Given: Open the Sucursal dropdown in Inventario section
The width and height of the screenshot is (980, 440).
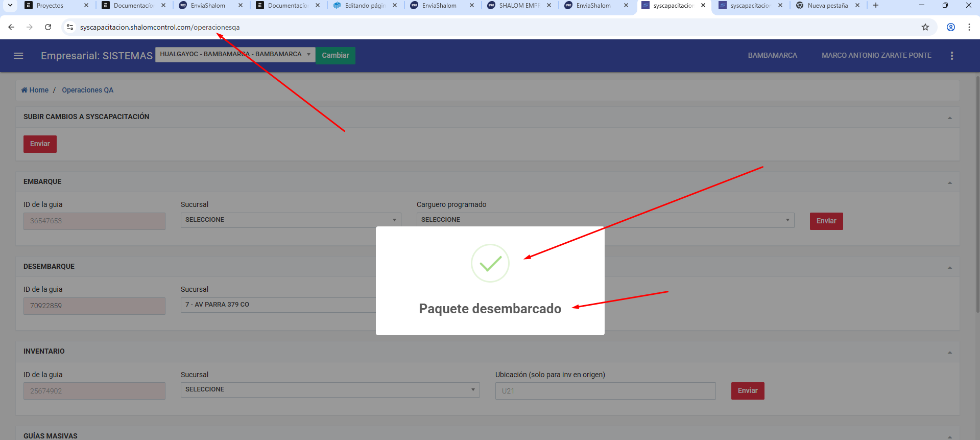Looking at the screenshot, I should (x=330, y=389).
